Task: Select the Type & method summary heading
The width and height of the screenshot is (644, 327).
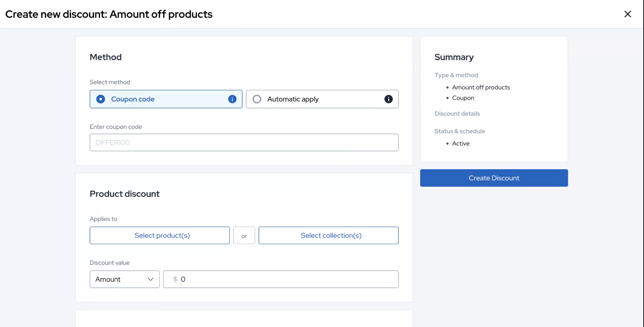Action: pyautogui.click(x=456, y=75)
